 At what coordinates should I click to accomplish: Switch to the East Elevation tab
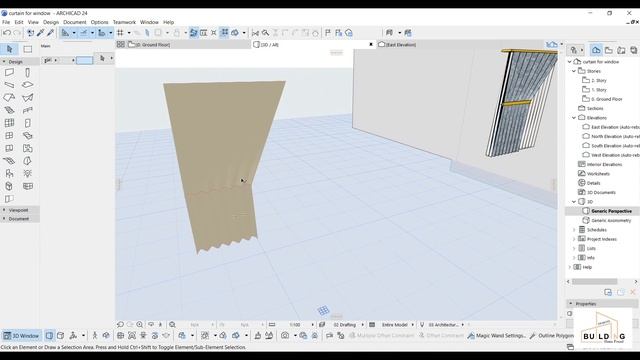click(397, 44)
